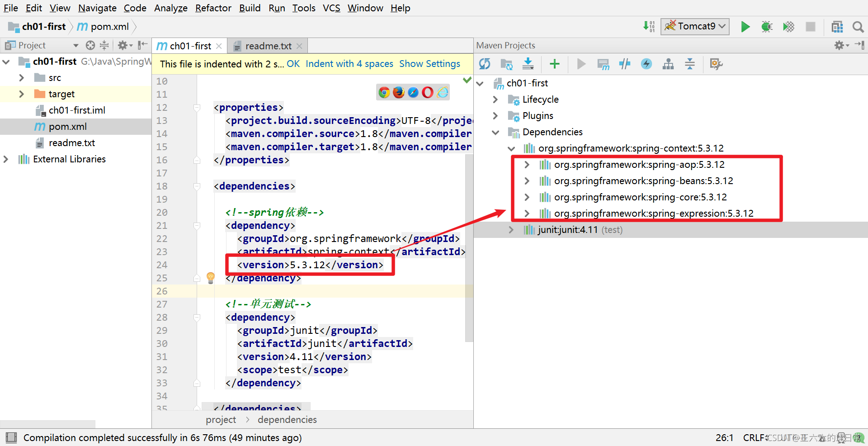Viewport: 868px width, 446px height.
Task: Toggle tool window buttons in status bar
Action: point(11,437)
